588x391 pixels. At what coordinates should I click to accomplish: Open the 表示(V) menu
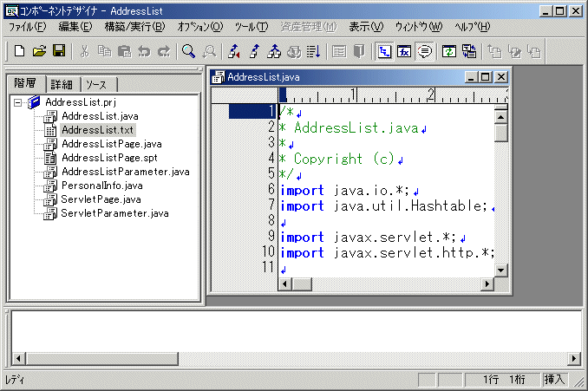[366, 27]
